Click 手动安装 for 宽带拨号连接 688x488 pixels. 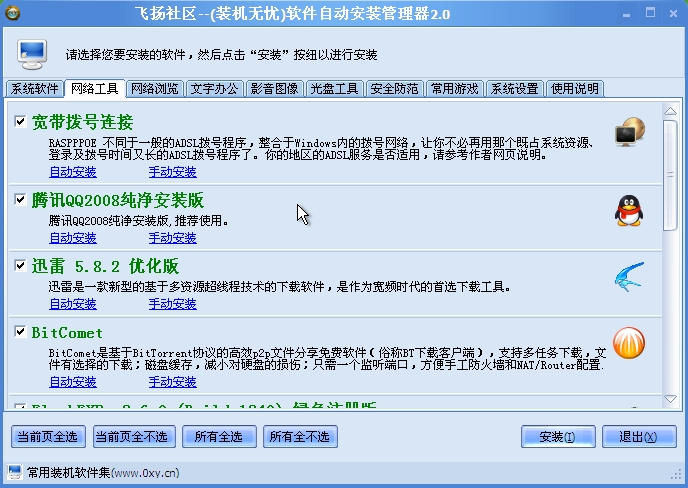[172, 172]
